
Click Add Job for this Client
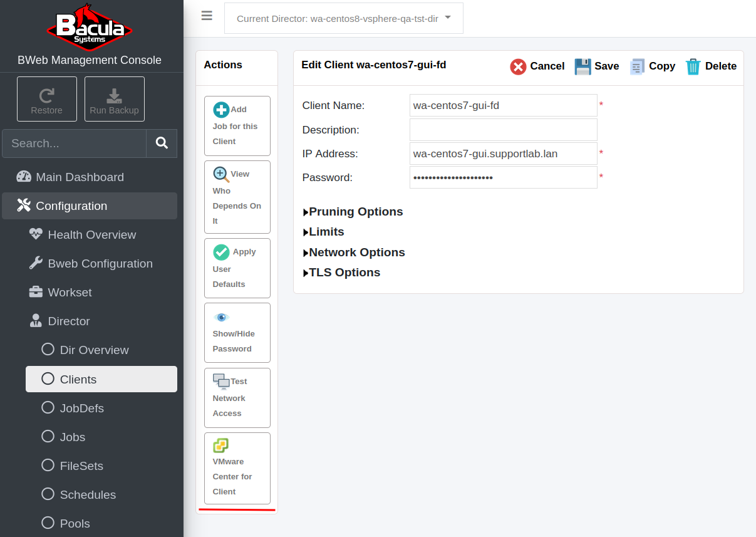point(237,126)
